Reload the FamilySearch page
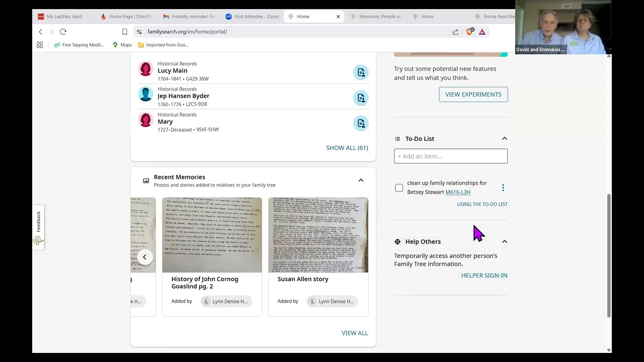 pyautogui.click(x=63, y=32)
